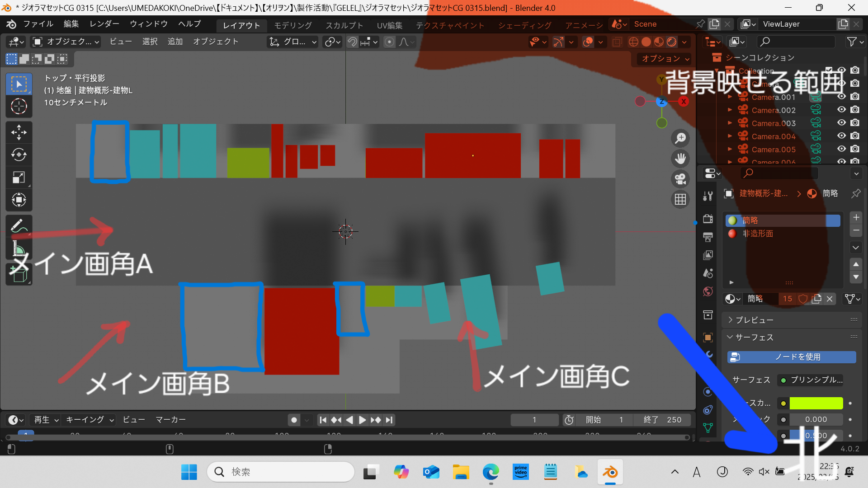The image size is (868, 488).
Task: Hide Camera.004 in viewport with eye icon
Action: pyautogui.click(x=841, y=136)
